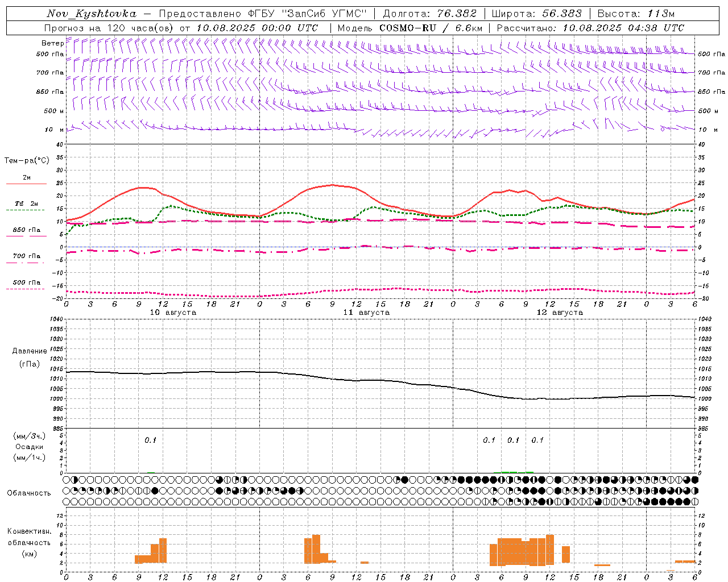Click the '(мм/3ч.)' precipitation unit label
The width and height of the screenshot is (728, 582).
pos(30,436)
